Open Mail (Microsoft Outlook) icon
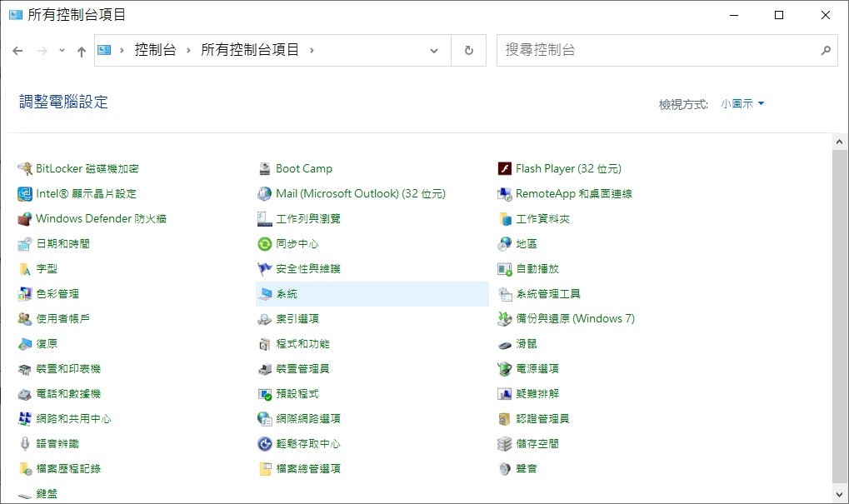Screen dimensions: 849x504 click(x=265, y=194)
